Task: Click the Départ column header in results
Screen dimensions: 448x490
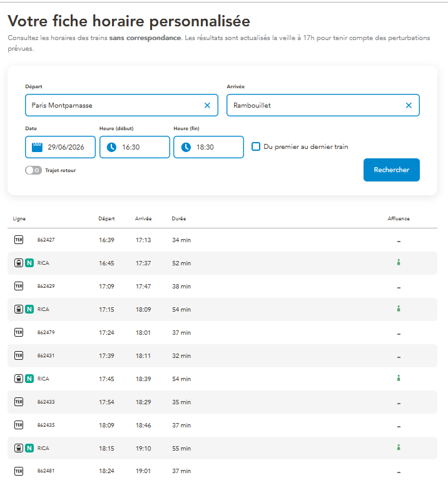Action: pyautogui.click(x=106, y=218)
